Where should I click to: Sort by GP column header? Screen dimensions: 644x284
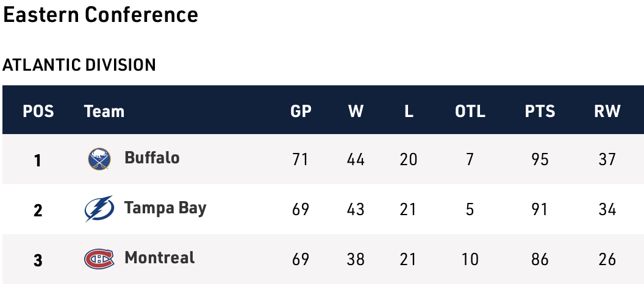pos(301,111)
